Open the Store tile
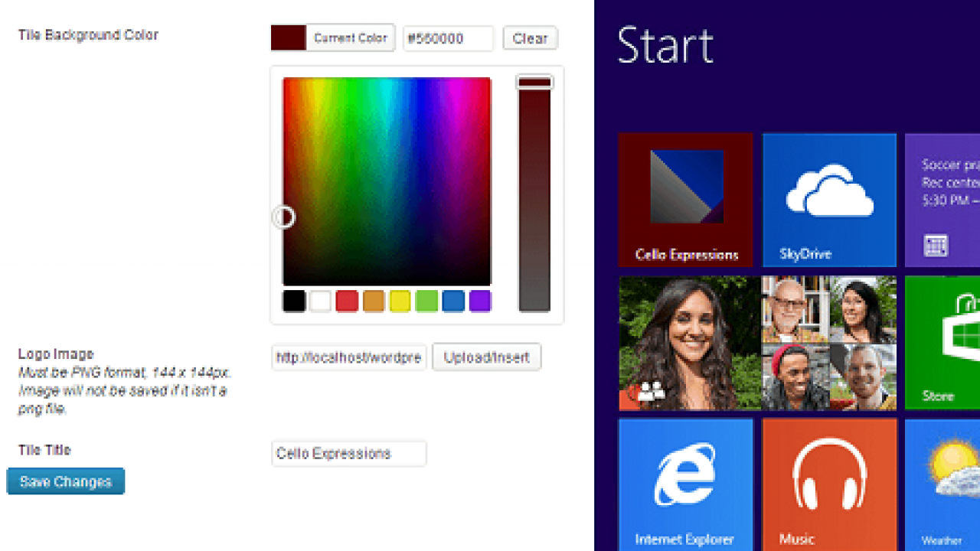 pyautogui.click(x=942, y=343)
